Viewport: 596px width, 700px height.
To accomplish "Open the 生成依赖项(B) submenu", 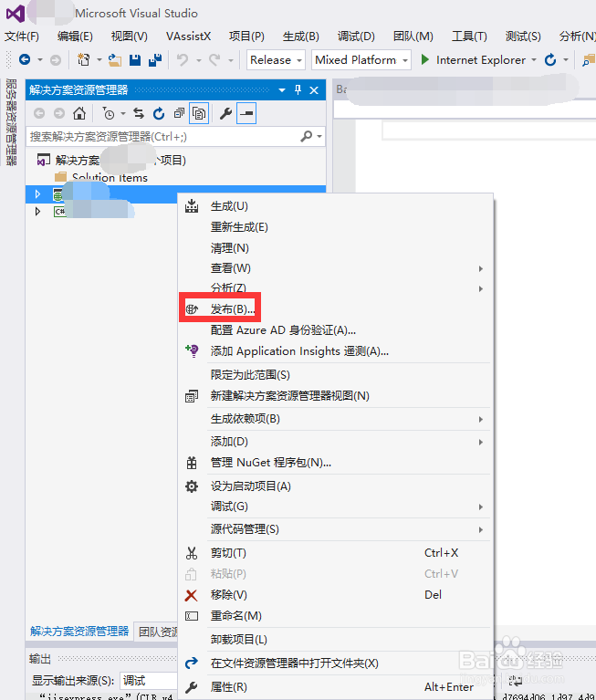I will (336, 419).
